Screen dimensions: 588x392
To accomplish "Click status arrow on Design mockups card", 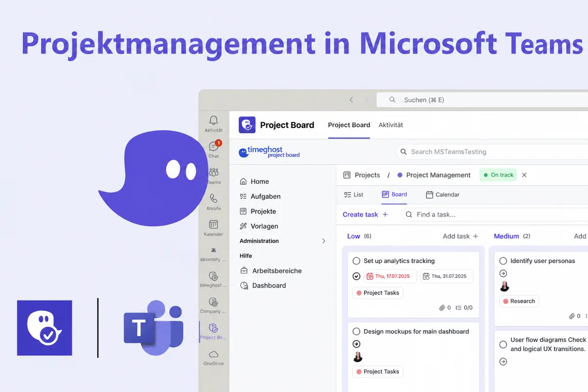I will pos(356,344).
